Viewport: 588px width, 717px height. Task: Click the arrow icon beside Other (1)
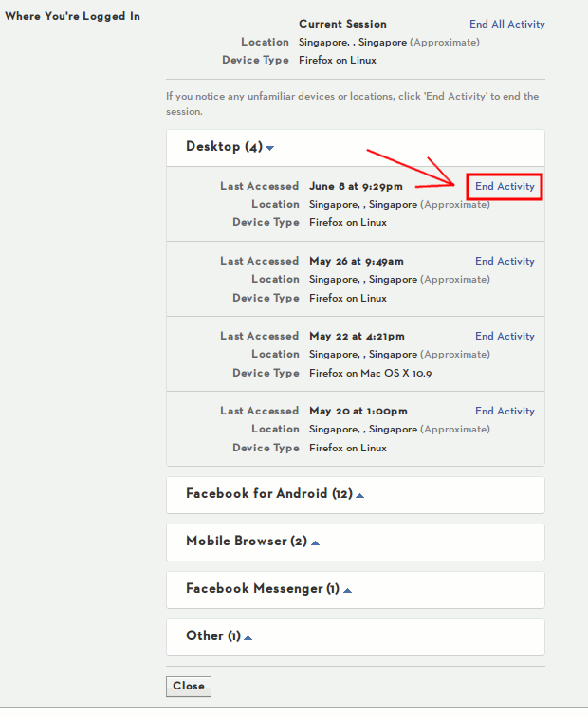[248, 637]
